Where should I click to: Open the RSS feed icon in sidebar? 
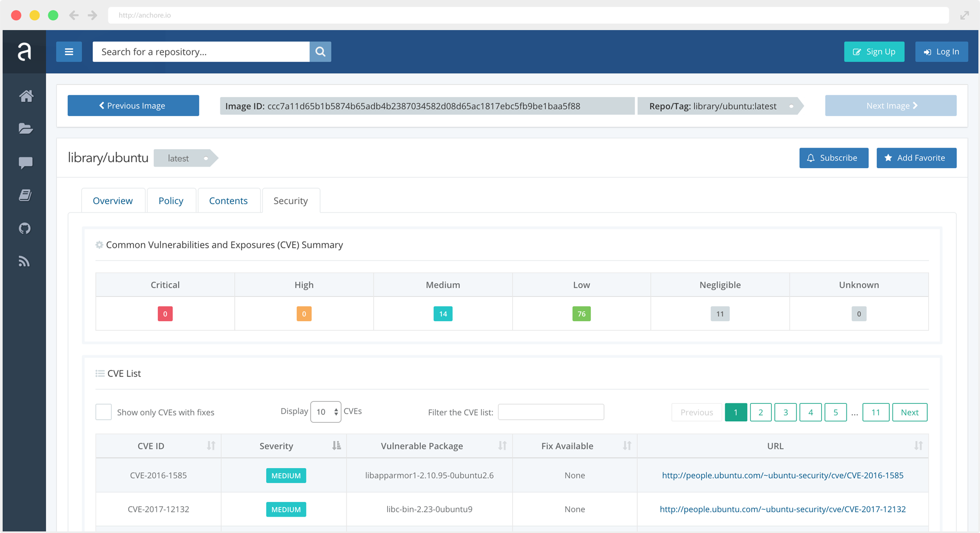click(24, 261)
